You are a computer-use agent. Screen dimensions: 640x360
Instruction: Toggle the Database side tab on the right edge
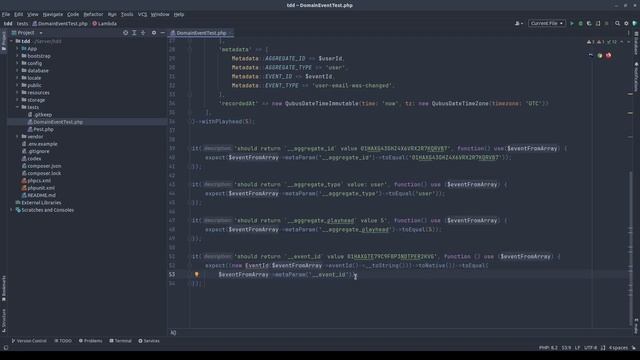click(636, 42)
